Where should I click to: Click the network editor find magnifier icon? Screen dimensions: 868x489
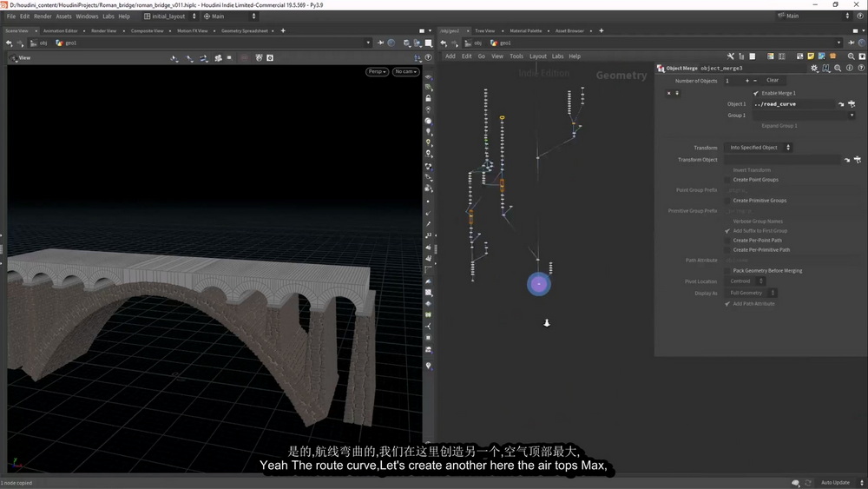pyautogui.click(x=851, y=56)
